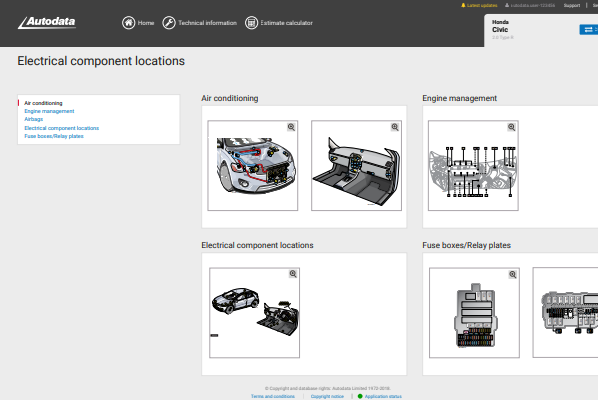The height and width of the screenshot is (400, 598).
Task: Open the Technical information wrench icon
Action: [169, 23]
